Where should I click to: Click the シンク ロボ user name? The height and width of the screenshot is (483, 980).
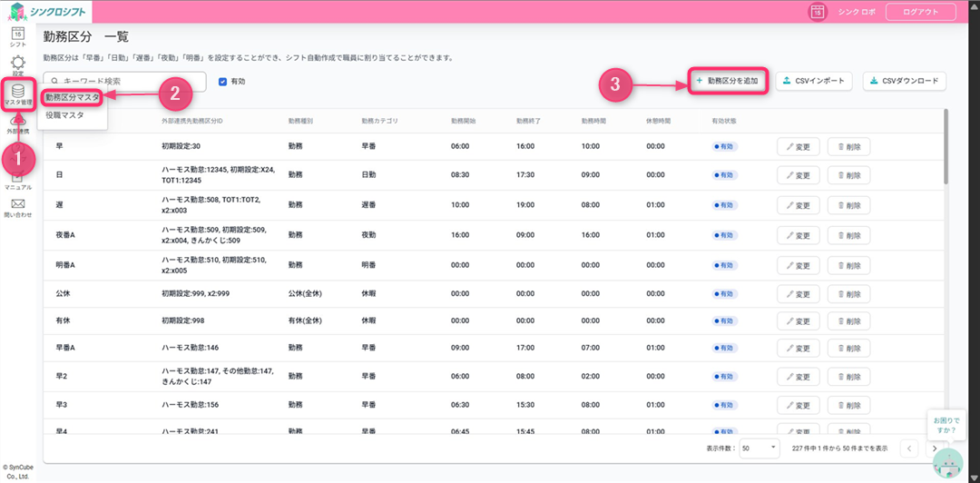point(857,12)
